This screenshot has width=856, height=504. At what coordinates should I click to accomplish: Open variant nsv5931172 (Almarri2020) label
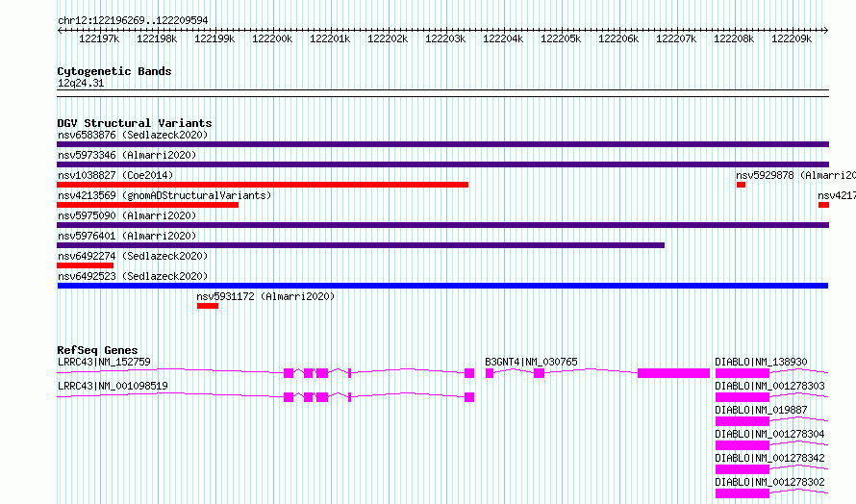click(x=265, y=296)
